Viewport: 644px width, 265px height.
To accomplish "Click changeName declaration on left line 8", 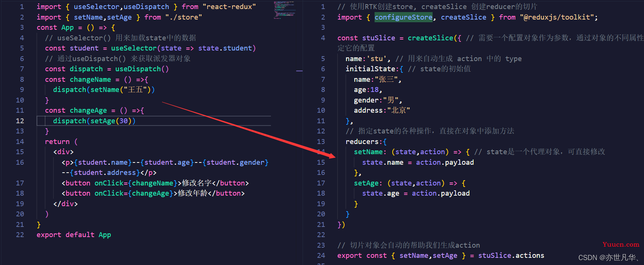I will click(x=90, y=80).
